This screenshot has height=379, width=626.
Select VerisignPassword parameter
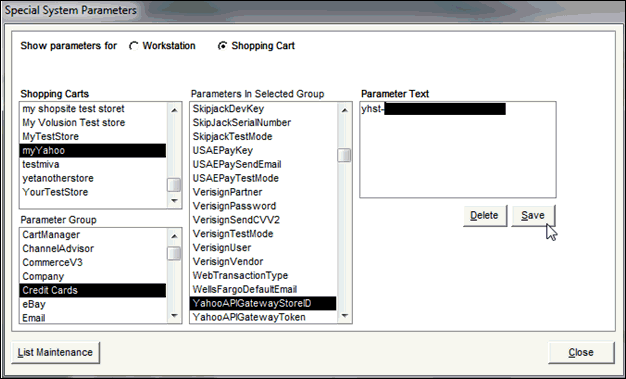[x=263, y=206]
